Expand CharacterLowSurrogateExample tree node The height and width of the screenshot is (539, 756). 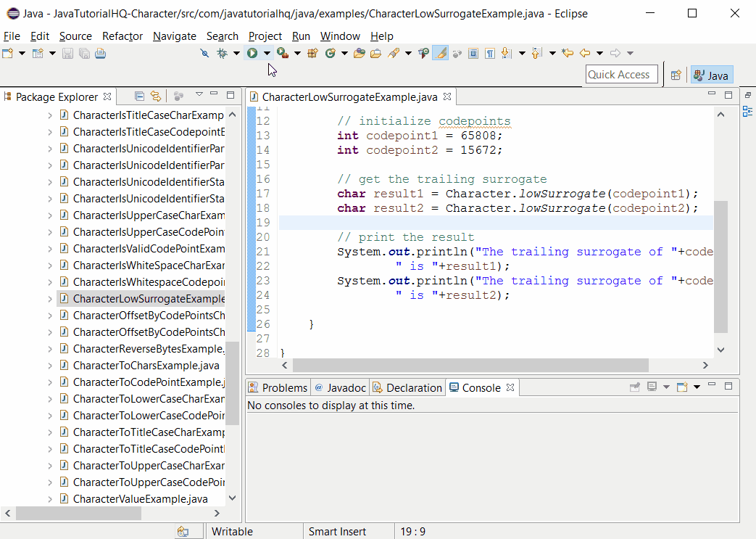(50, 299)
